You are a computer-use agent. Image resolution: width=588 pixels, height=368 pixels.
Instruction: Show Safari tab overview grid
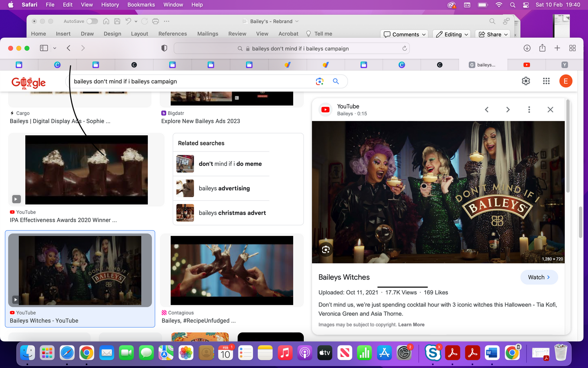tap(572, 48)
